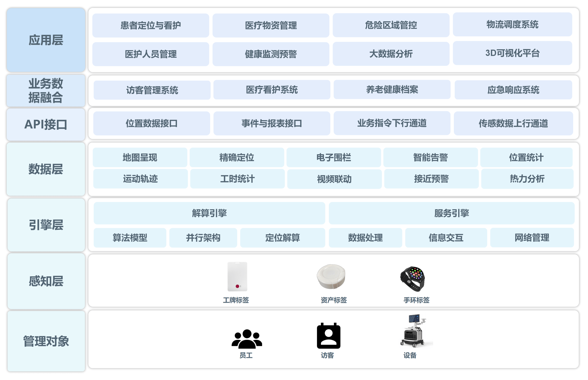The width and height of the screenshot is (588, 380).
Task: Click the 医护人员管理 block
Action: [x=151, y=54]
